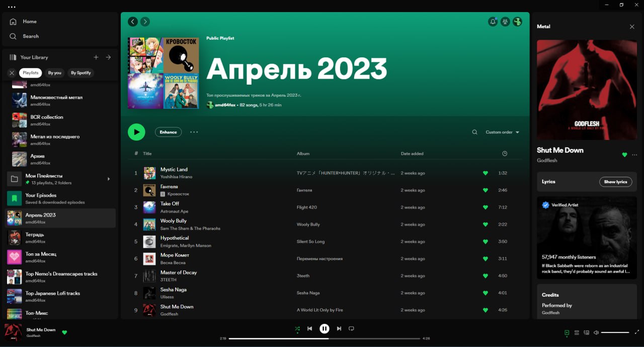Expand Your Library with the arrow
The height and width of the screenshot is (347, 644).
click(x=108, y=57)
